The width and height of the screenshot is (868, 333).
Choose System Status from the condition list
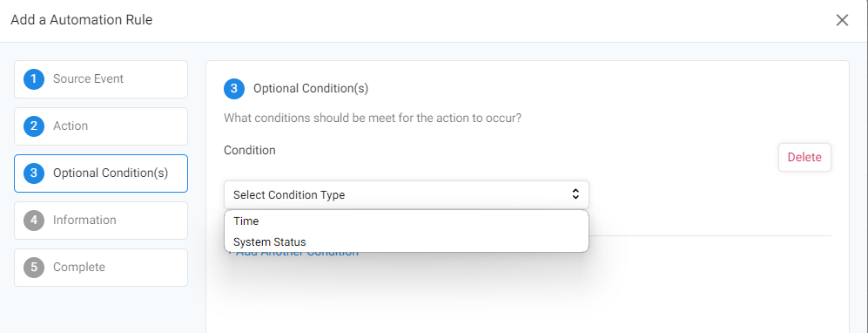(x=407, y=242)
